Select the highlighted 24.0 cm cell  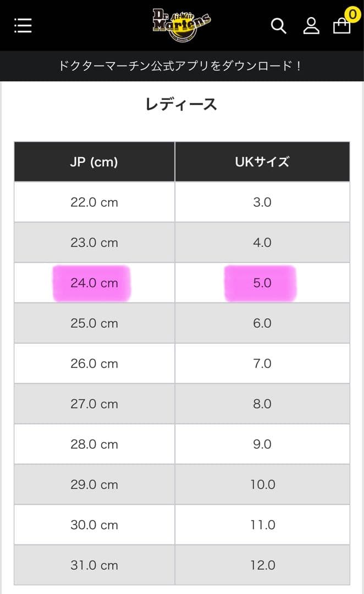coord(94,283)
